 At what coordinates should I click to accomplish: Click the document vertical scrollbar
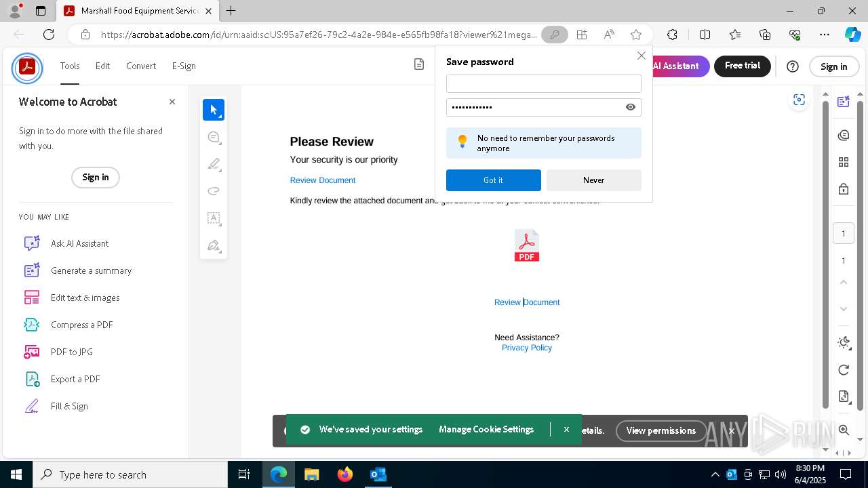click(x=825, y=254)
